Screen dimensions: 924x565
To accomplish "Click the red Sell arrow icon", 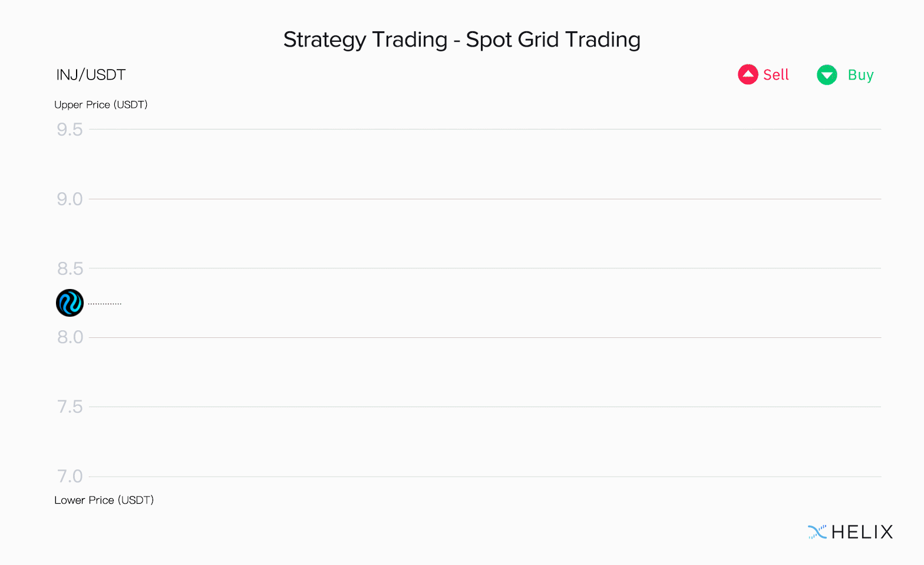I will click(x=748, y=74).
